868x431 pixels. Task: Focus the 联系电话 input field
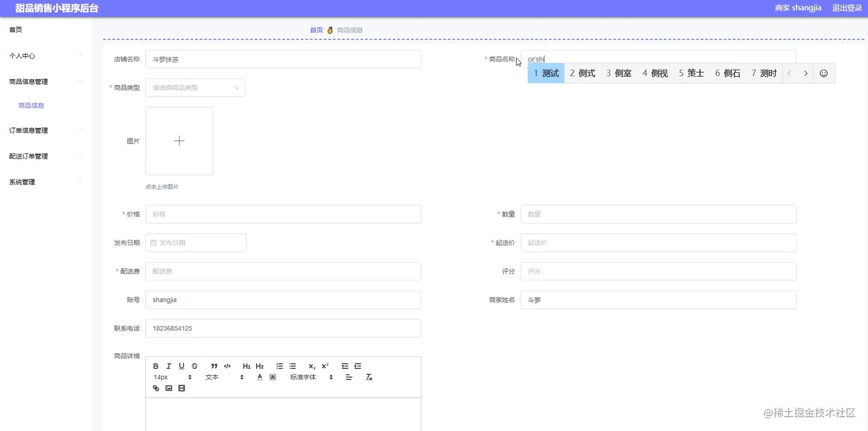click(x=283, y=329)
